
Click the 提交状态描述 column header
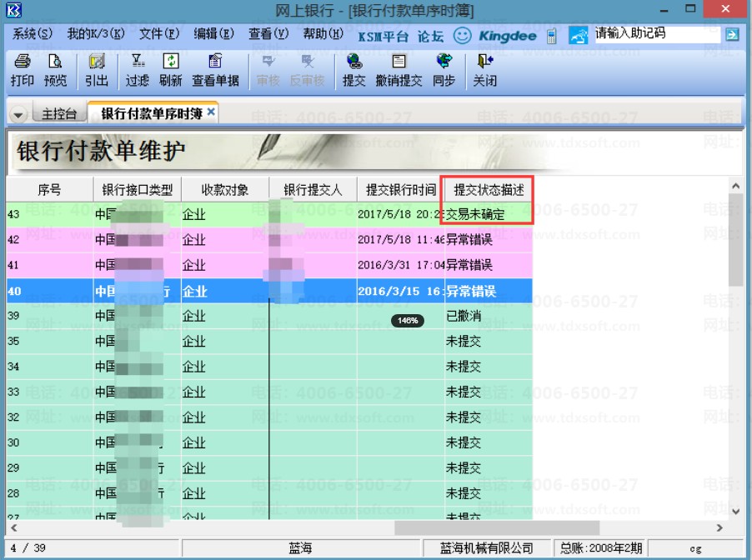[x=489, y=190]
